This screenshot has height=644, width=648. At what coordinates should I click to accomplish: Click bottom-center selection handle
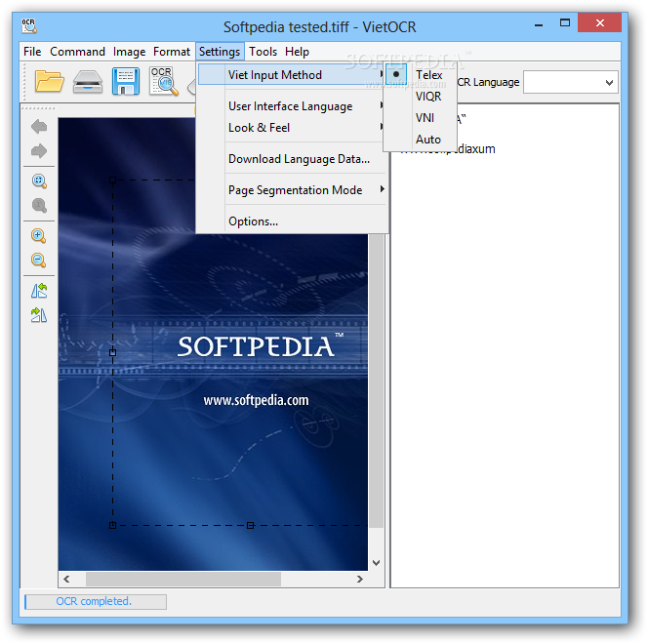point(250,525)
